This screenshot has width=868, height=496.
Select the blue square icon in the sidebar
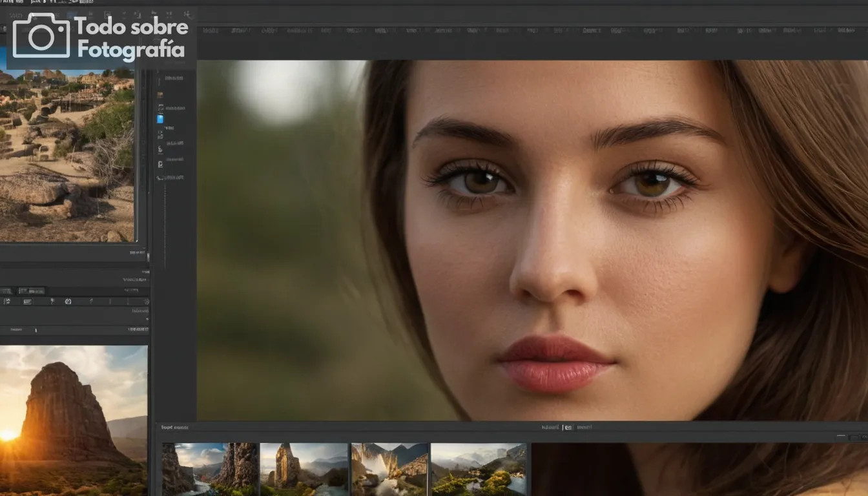pos(160,119)
